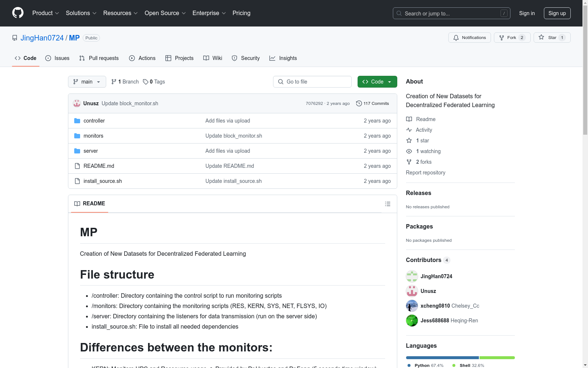This screenshot has width=588, height=368.
Task: Switch to the Pull requests tab
Action: [x=99, y=58]
